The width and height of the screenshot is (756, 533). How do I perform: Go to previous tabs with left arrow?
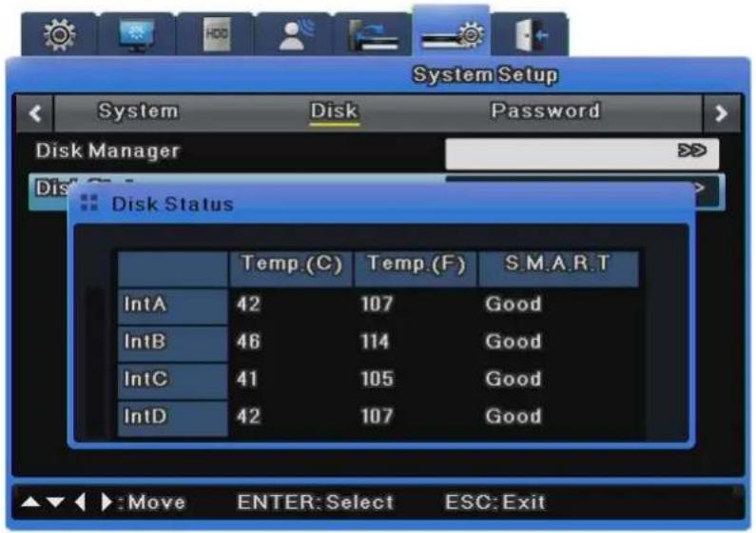pyautogui.click(x=35, y=113)
